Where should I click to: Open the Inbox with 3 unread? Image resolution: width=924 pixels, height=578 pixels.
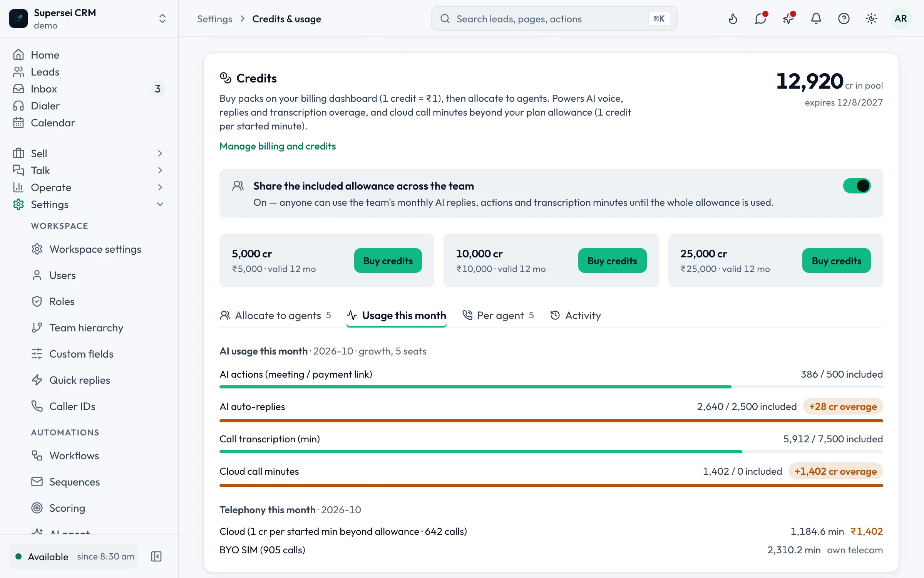(89, 89)
